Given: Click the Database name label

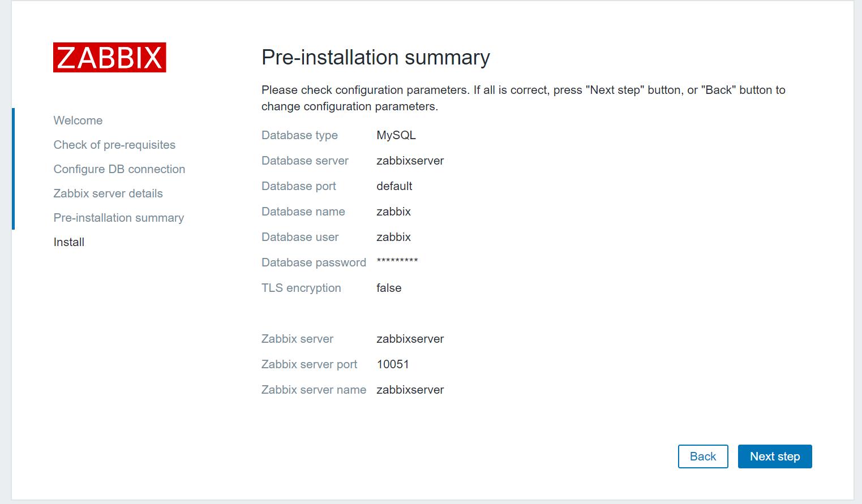Looking at the screenshot, I should click(x=303, y=212).
